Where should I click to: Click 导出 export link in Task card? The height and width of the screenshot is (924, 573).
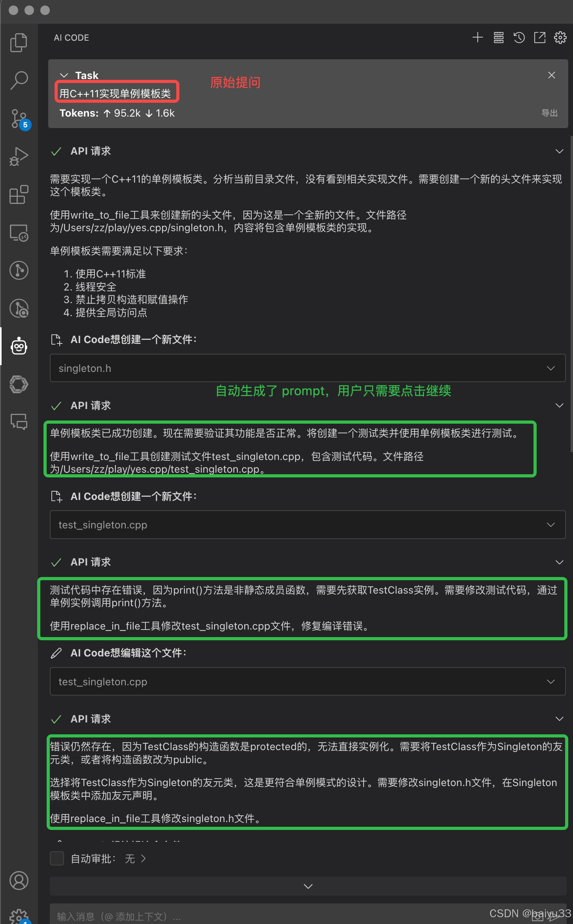point(549,113)
